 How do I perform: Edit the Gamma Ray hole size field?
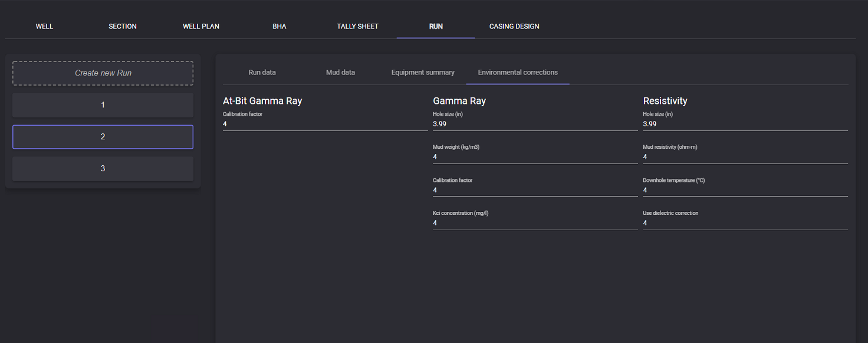(x=535, y=124)
